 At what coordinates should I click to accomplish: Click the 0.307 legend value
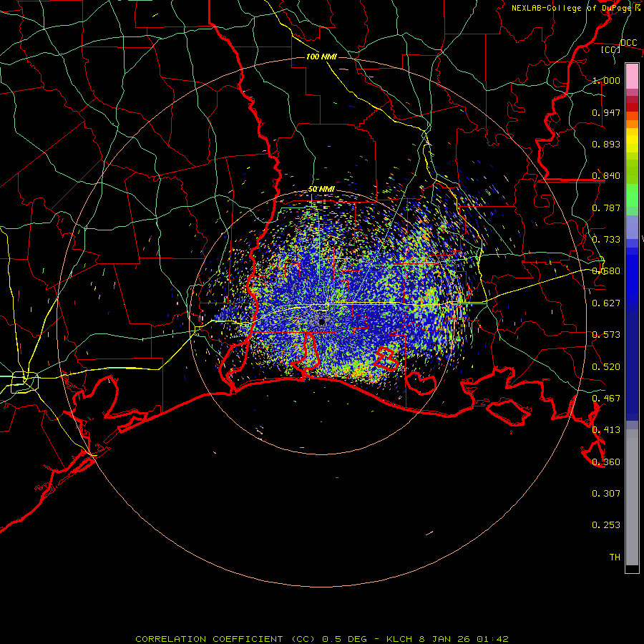click(x=606, y=494)
